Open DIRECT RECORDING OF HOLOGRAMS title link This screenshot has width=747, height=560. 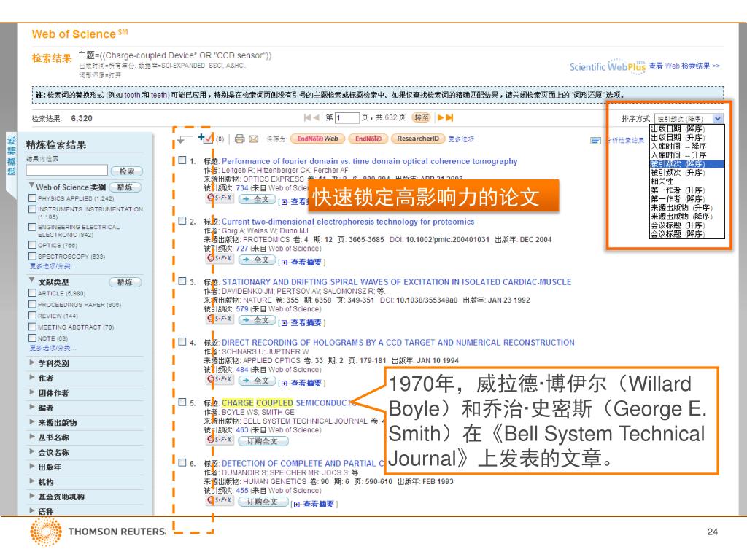[x=398, y=343]
